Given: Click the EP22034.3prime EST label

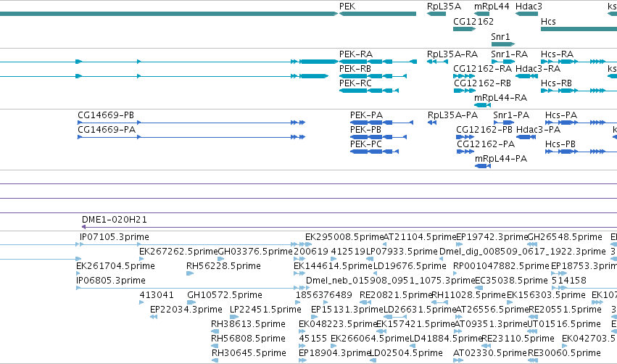Looking at the screenshot, I should coord(186,310).
